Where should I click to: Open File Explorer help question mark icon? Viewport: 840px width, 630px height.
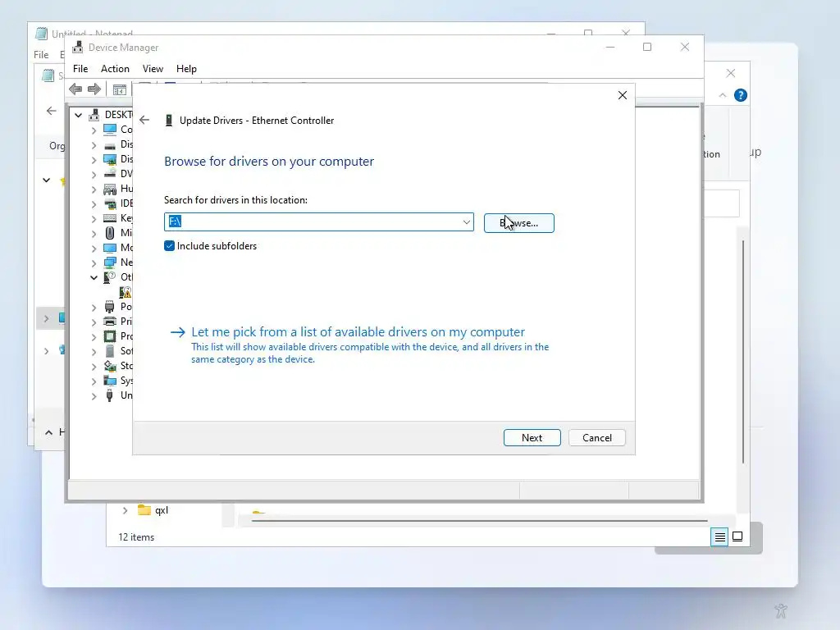(741, 95)
